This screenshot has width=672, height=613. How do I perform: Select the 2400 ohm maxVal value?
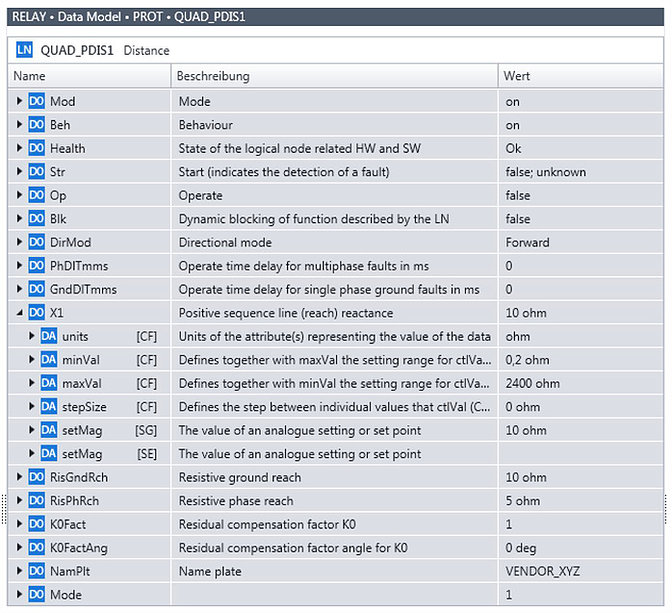[532, 383]
